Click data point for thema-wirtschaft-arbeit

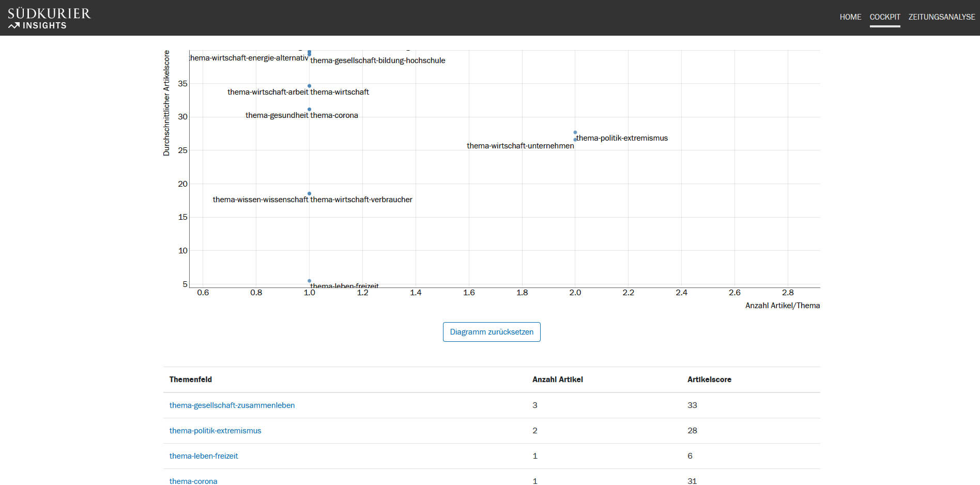tap(309, 86)
